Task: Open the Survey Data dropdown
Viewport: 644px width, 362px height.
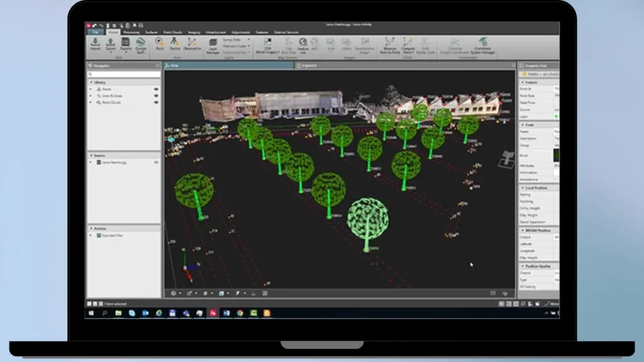Action: point(236,40)
